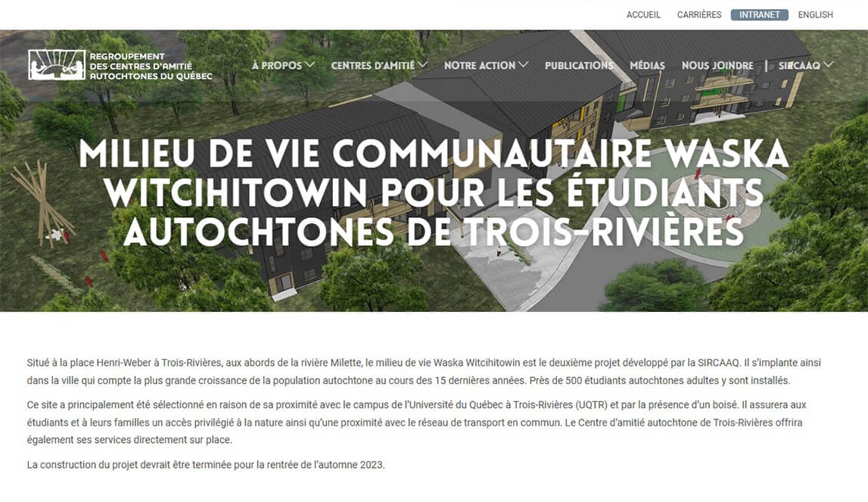
Task: Open the À PROPOS menu label
Action: pos(277,66)
